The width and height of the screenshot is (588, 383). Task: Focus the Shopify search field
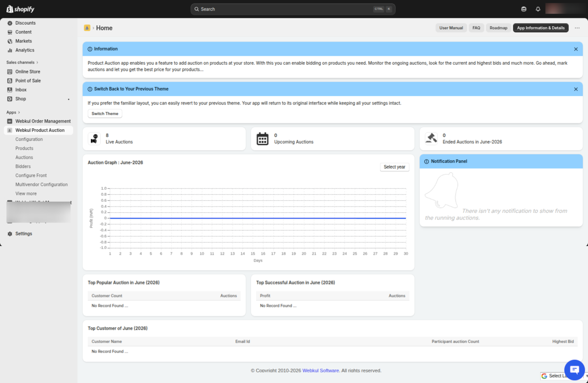[293, 9]
